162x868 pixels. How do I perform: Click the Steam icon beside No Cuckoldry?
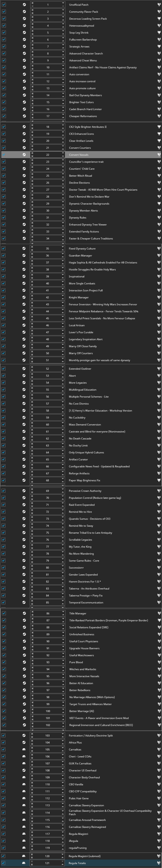24,417
